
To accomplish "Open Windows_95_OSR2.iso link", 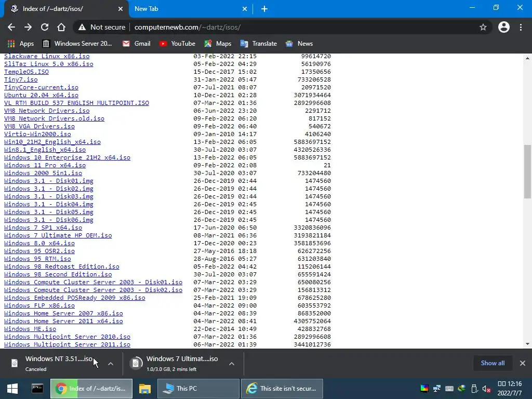I will point(39,251).
